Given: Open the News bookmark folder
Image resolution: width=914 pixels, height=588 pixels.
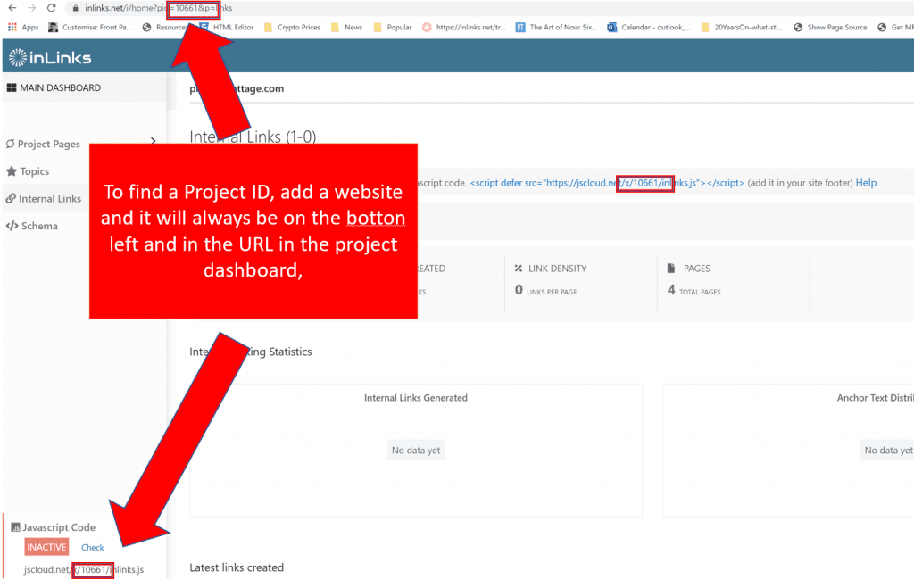Looking at the screenshot, I should (347, 28).
